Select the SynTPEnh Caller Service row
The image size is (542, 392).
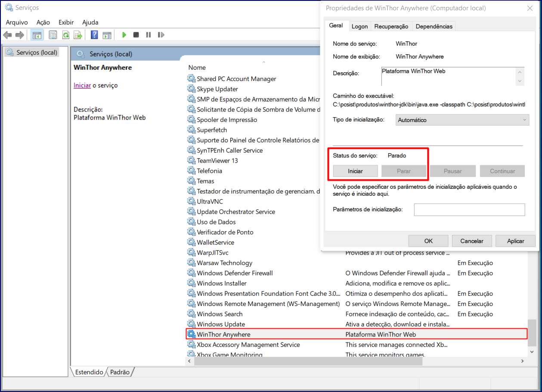point(229,150)
